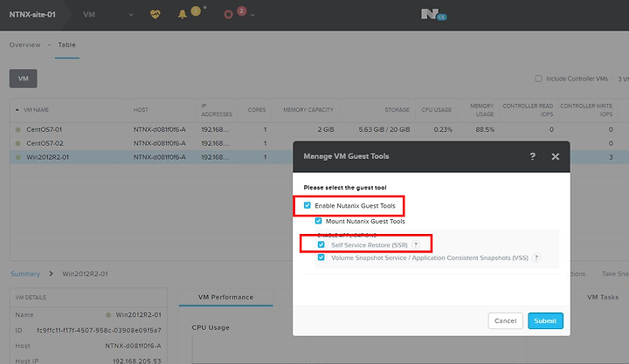Enable Include Controller VMs checkbox
This screenshot has height=364, width=629.
tap(538, 79)
